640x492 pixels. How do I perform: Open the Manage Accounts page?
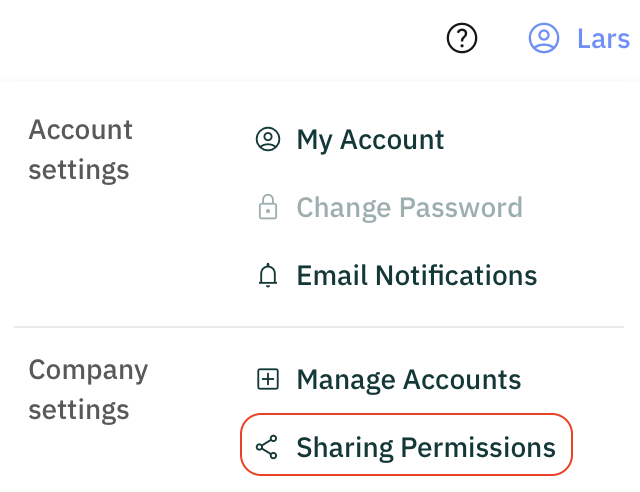tap(408, 380)
